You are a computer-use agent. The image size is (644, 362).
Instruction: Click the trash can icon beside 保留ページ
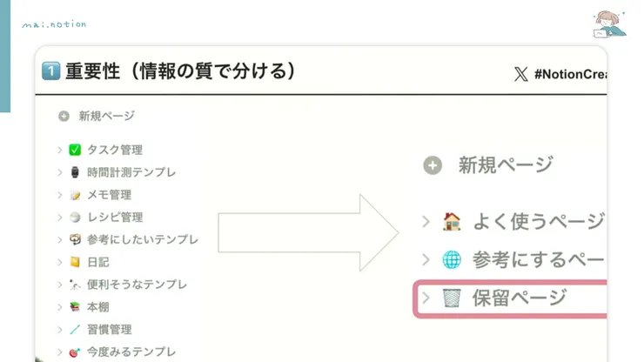coord(452,298)
